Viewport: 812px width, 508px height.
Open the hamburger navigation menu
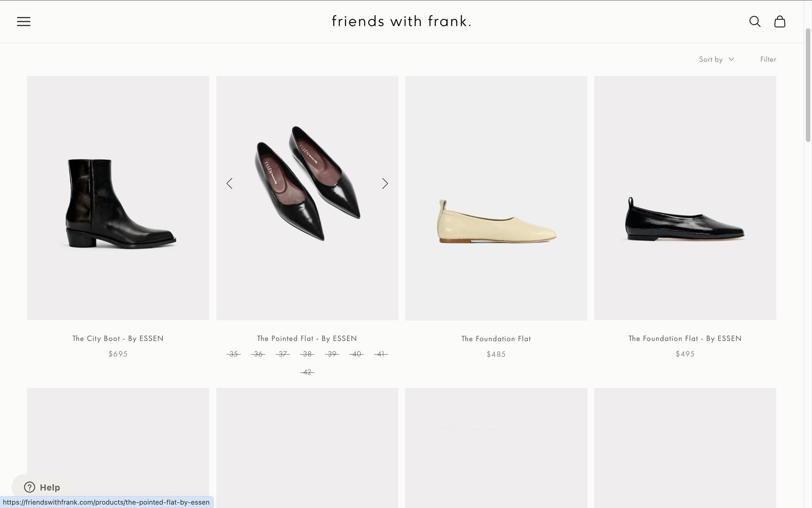24,22
